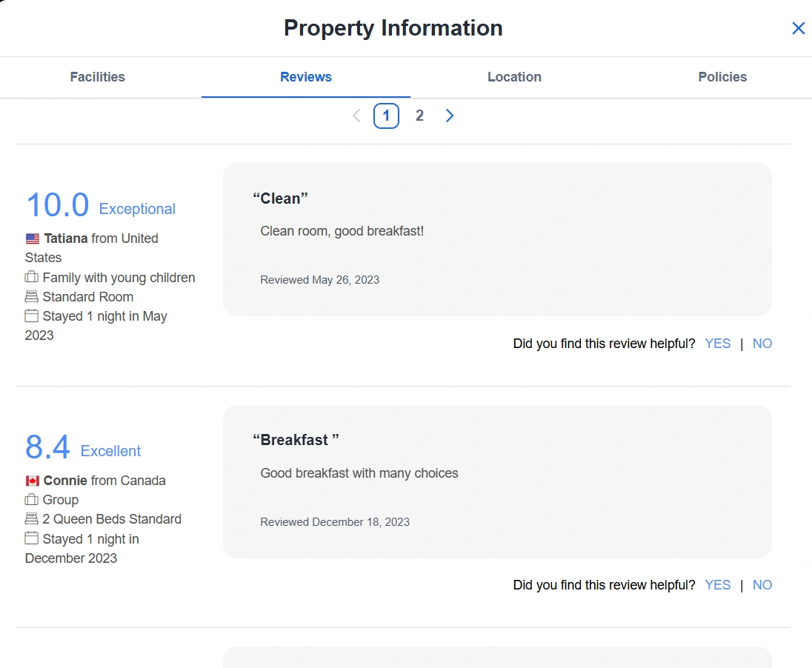812x668 pixels.
Task: Click the Group traveler type text
Action: 61,500
